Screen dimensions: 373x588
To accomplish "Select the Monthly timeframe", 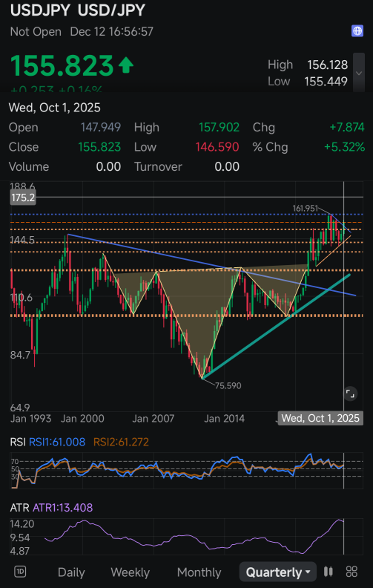I will coord(199,572).
